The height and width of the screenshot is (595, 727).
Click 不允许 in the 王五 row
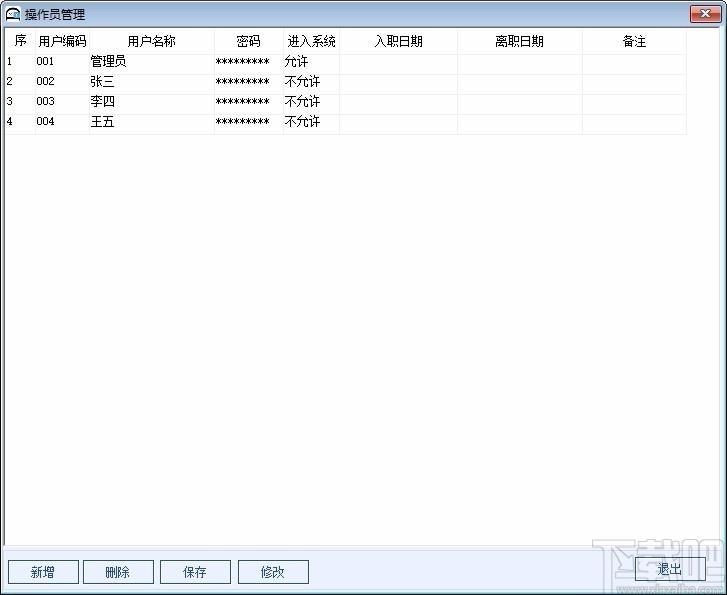coord(302,122)
